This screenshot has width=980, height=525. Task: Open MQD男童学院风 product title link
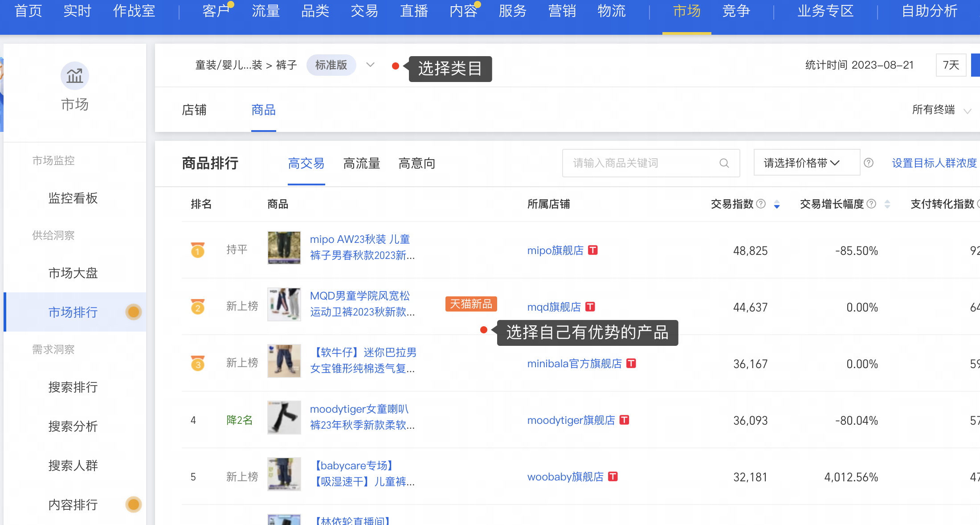tap(363, 304)
